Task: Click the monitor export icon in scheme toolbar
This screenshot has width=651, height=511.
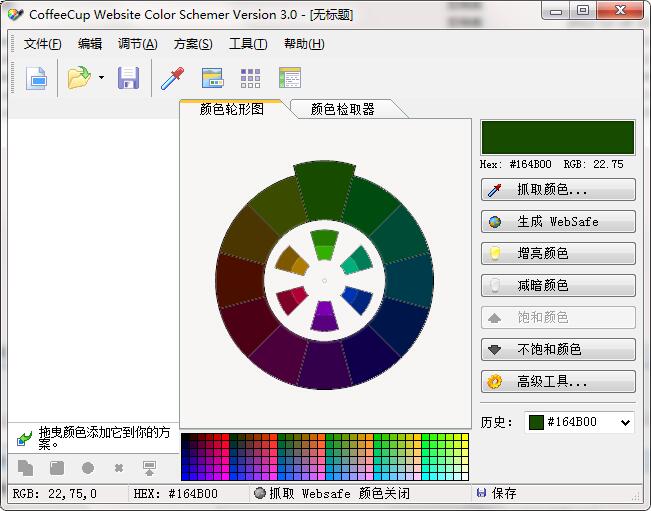Action: (x=149, y=468)
